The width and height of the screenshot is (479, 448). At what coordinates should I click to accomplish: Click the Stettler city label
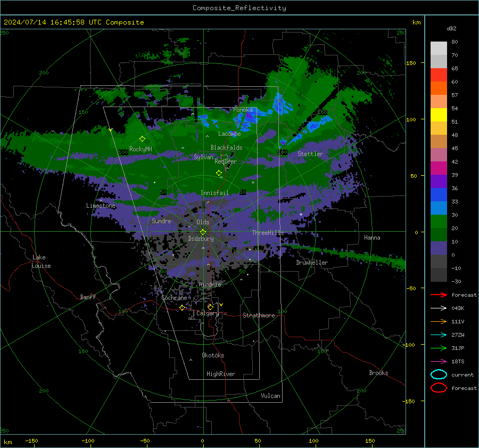(310, 154)
